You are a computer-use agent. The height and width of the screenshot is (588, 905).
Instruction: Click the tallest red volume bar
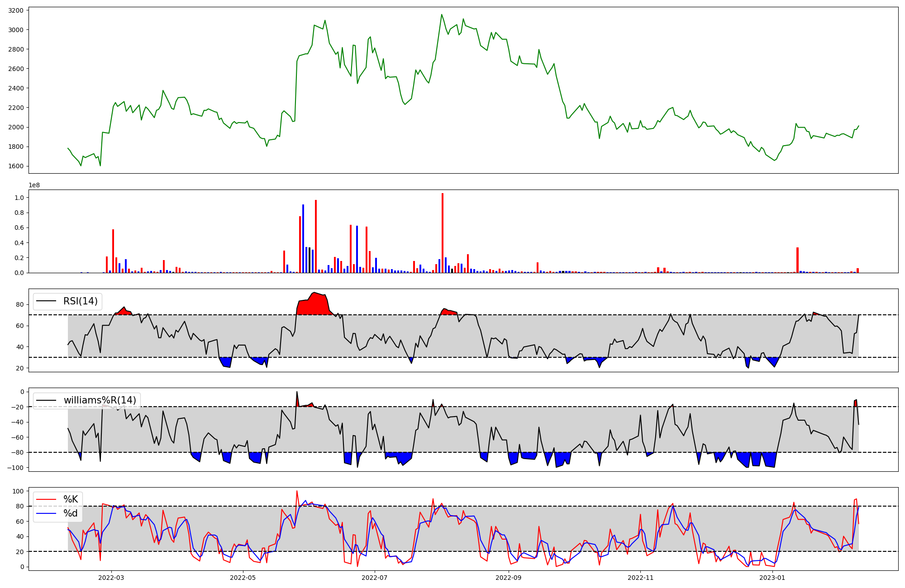pos(443,233)
